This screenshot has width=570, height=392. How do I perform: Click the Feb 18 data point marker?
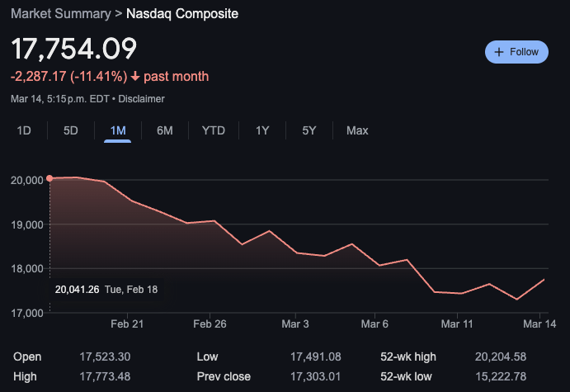[49, 178]
